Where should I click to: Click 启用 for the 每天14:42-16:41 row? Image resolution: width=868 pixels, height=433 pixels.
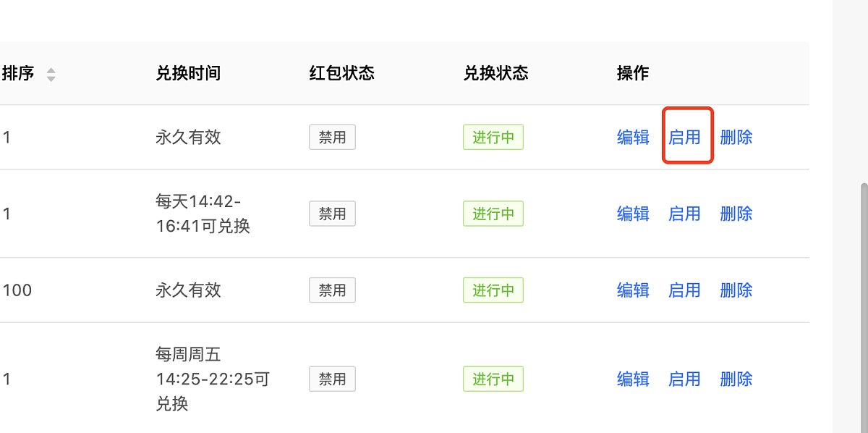click(x=684, y=214)
